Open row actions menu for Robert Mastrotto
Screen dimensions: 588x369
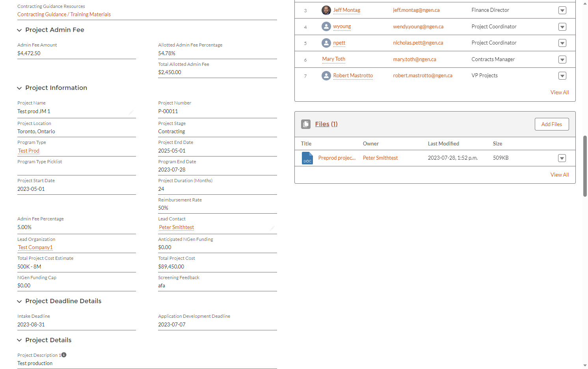click(562, 76)
